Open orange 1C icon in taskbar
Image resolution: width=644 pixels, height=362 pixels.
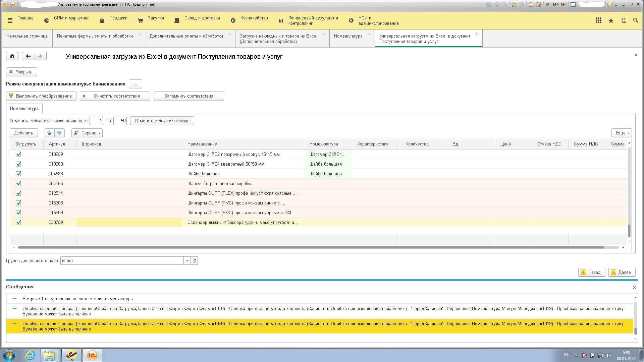tap(92, 355)
